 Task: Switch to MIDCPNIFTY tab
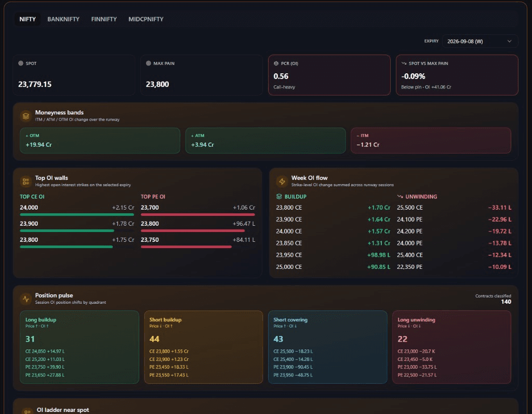(146, 19)
